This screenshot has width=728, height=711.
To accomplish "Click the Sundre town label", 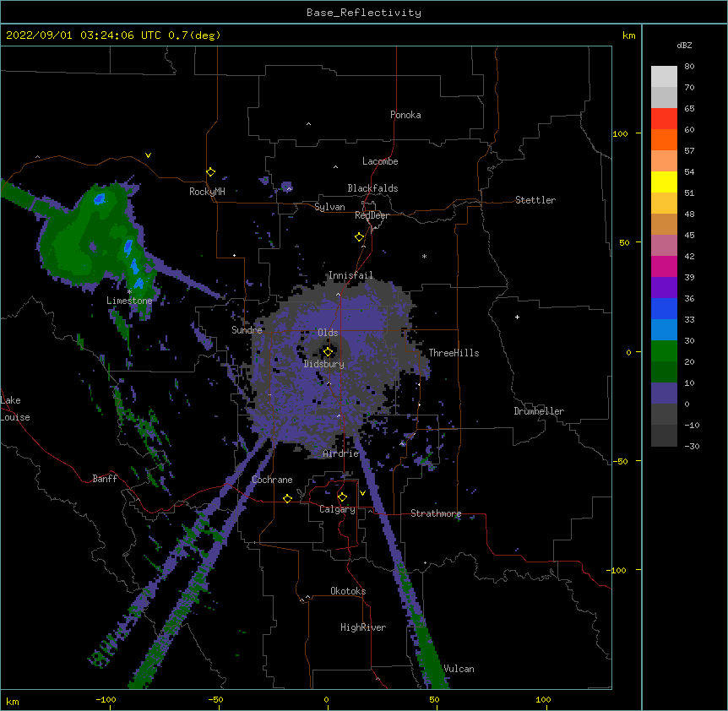I will point(247,330).
